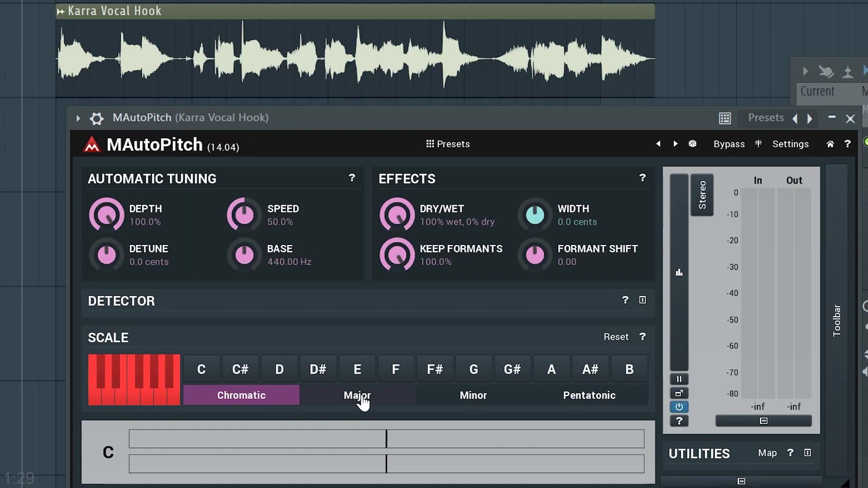Expand the bar below Utilities
The width and height of the screenshot is (868, 488).
pyautogui.click(x=741, y=481)
